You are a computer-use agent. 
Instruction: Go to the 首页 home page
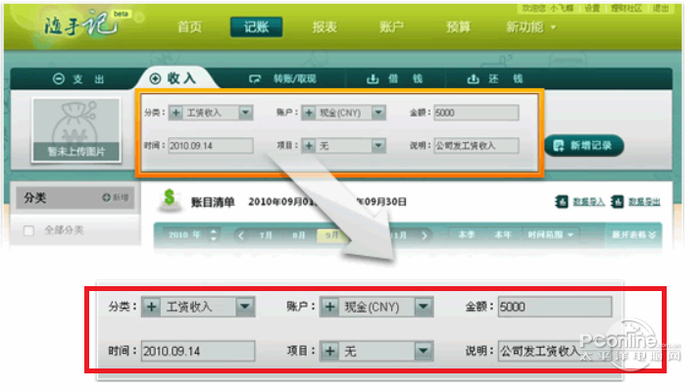coord(190,27)
